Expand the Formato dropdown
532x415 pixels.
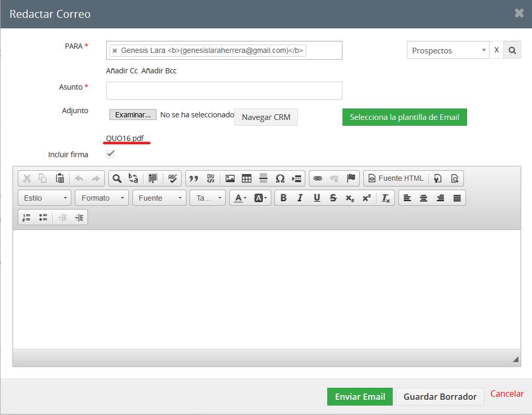tap(102, 198)
